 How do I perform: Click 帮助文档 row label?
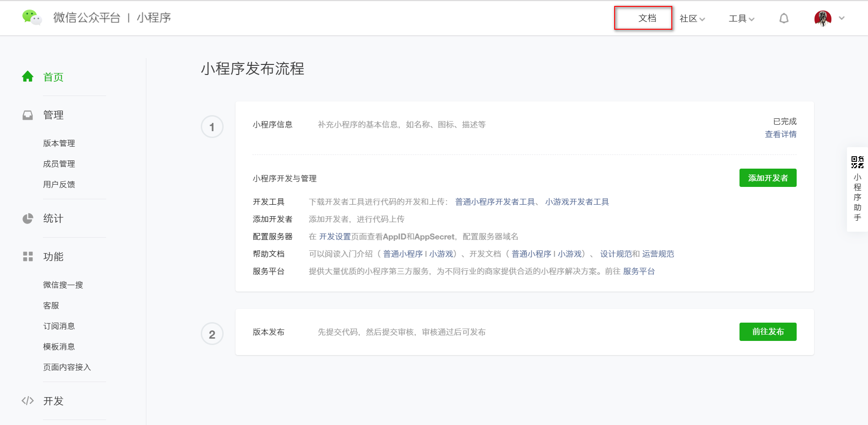tap(268, 254)
